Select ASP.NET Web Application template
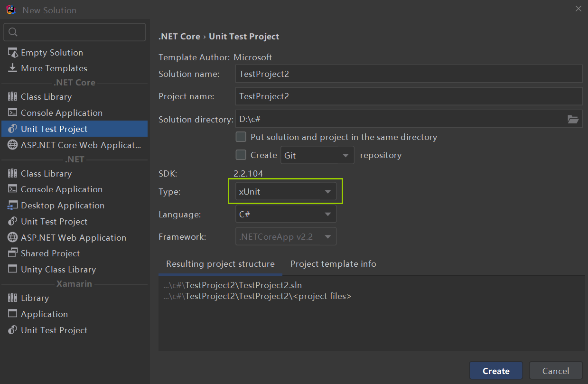This screenshot has height=384, width=588. pos(75,238)
